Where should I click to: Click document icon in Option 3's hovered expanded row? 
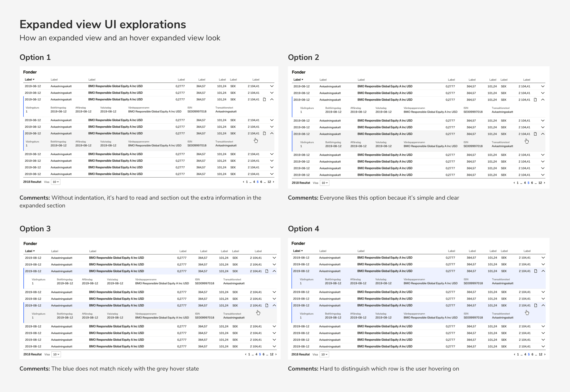pos(266,305)
